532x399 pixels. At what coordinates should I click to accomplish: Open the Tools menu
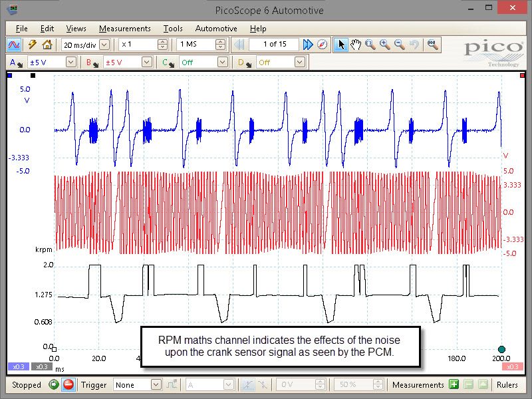point(173,29)
